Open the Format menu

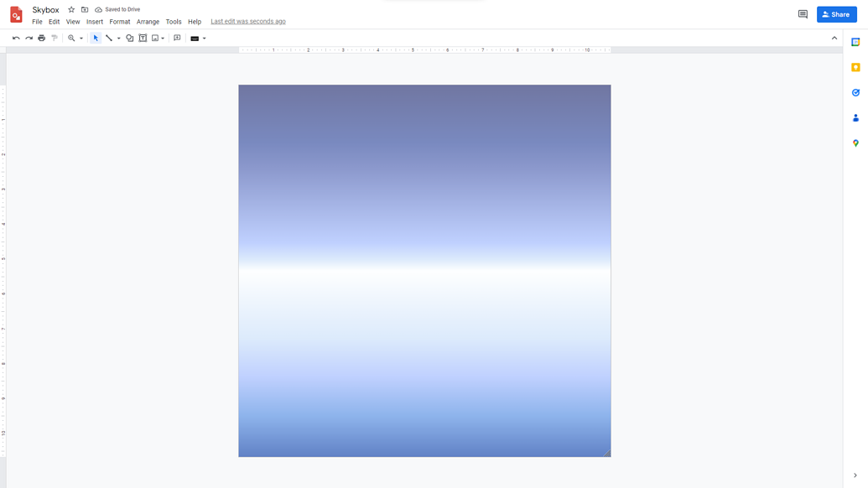pos(119,21)
